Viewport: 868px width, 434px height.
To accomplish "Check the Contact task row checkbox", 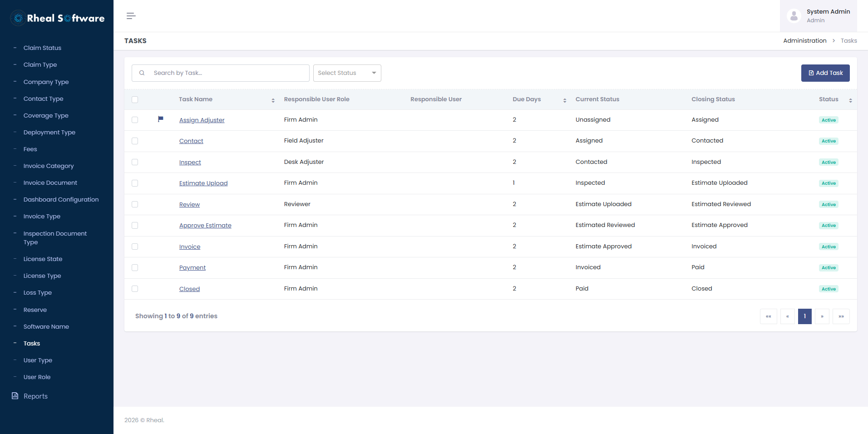I will [x=135, y=141].
